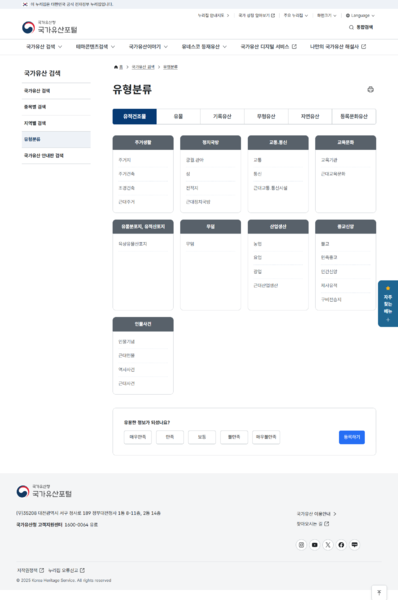
Task: Click the 통합검색 magnifier search icon
Action: click(x=351, y=27)
